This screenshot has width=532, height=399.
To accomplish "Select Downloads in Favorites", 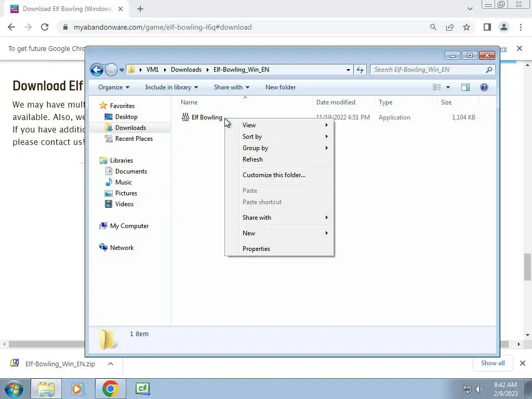I will point(130,128).
